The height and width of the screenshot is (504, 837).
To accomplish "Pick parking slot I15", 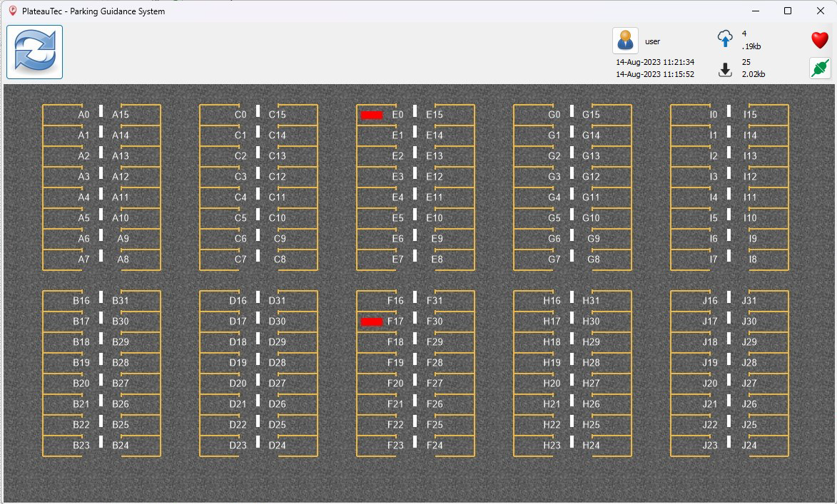I will (x=750, y=115).
